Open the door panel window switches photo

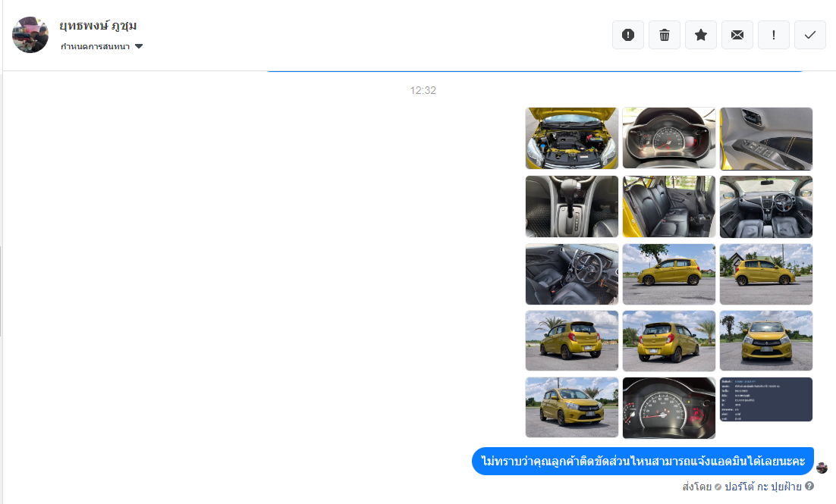(x=766, y=139)
